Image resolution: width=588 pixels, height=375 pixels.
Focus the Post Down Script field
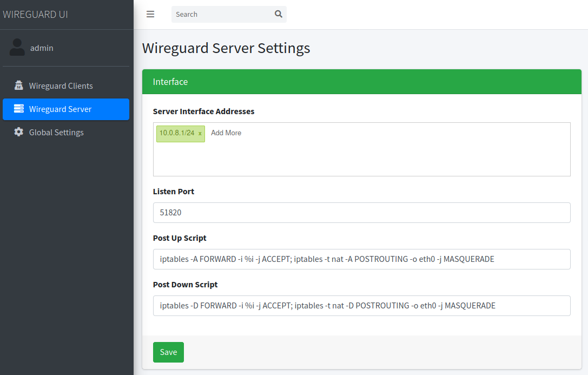click(x=361, y=306)
